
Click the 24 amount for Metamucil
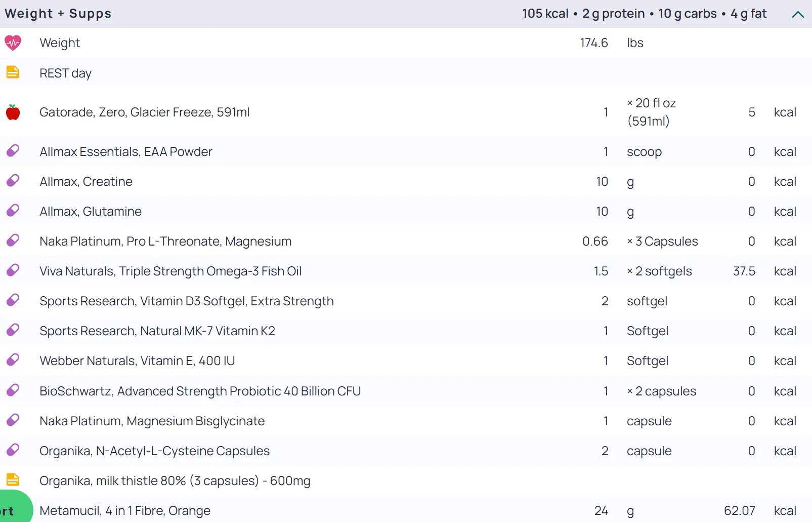601,511
